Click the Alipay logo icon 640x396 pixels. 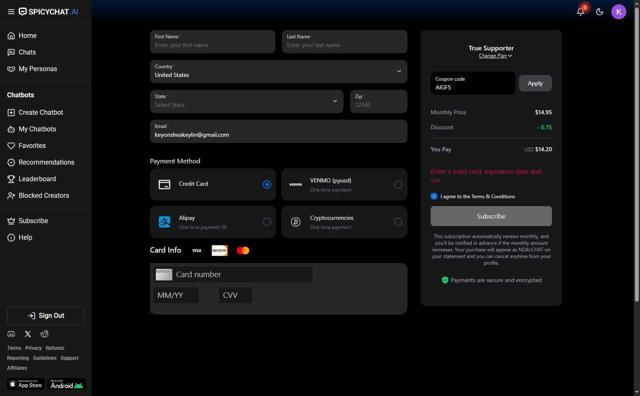click(164, 222)
